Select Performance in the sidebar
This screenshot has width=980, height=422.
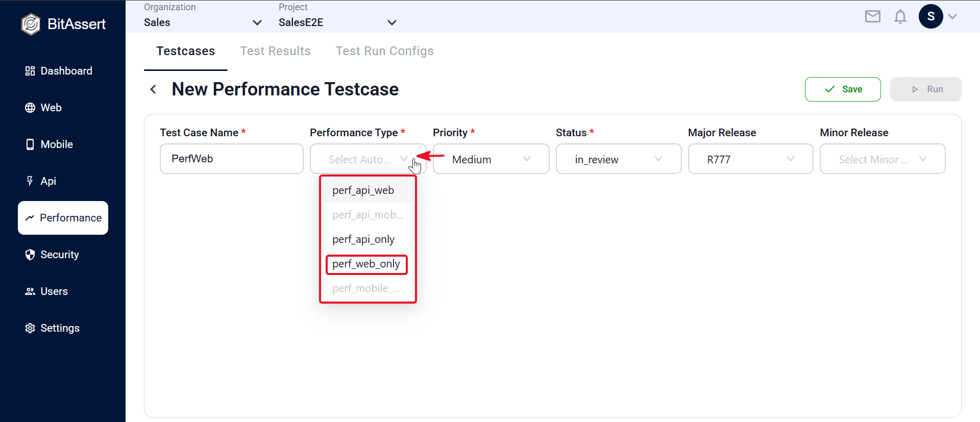pos(63,218)
